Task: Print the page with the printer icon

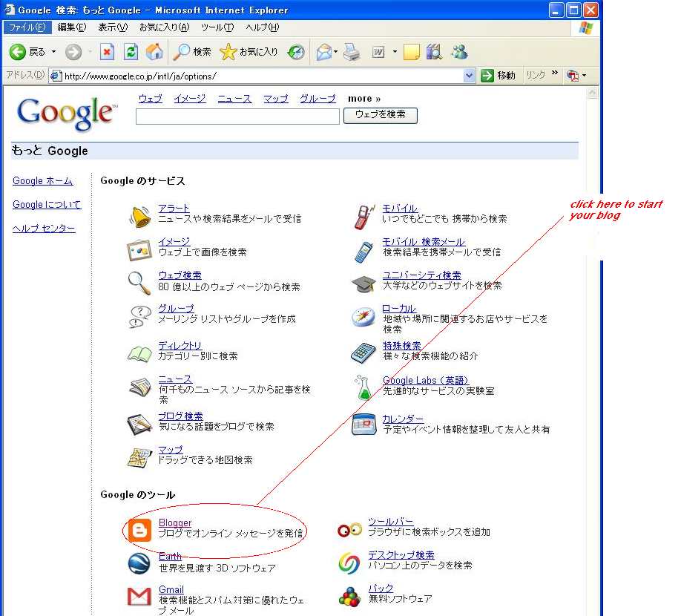Action: tap(352, 52)
